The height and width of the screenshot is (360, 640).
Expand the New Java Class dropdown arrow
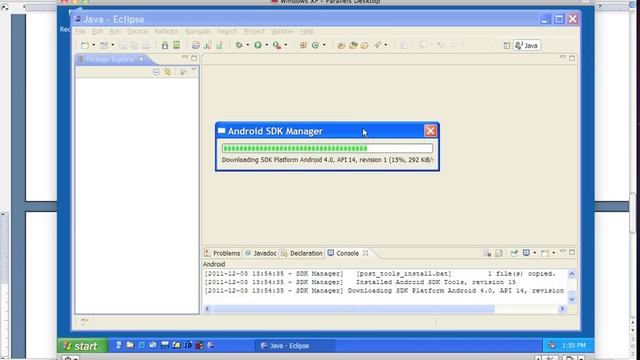pyautogui.click(x=324, y=45)
